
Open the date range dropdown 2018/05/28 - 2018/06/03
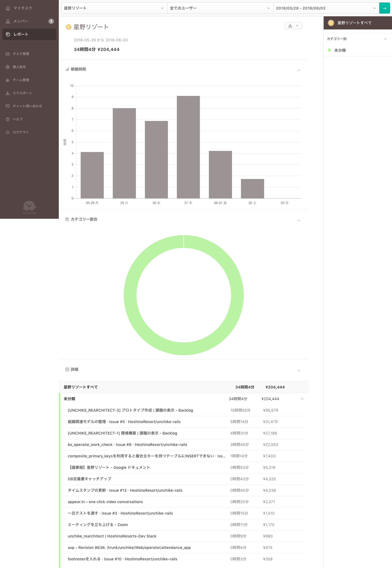326,8
